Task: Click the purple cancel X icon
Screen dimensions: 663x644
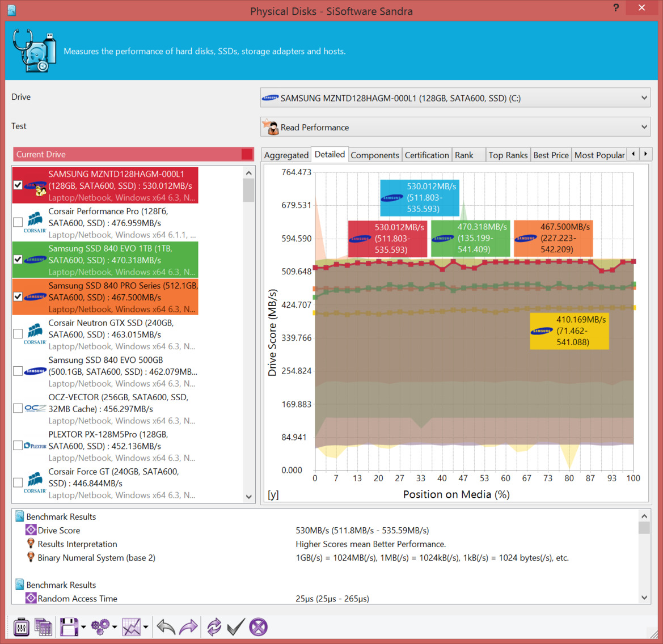Action: click(259, 626)
